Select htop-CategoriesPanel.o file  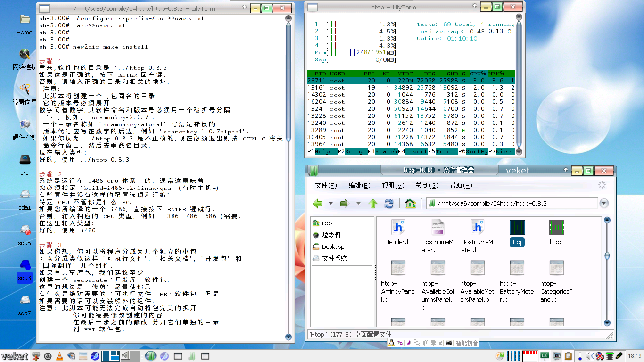click(556, 268)
